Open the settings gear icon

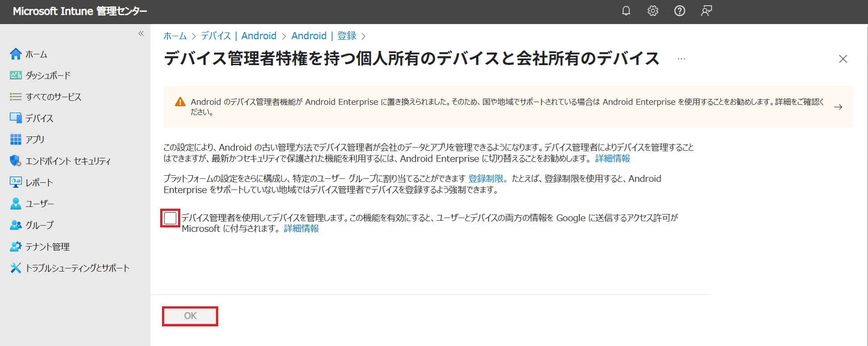click(x=653, y=11)
